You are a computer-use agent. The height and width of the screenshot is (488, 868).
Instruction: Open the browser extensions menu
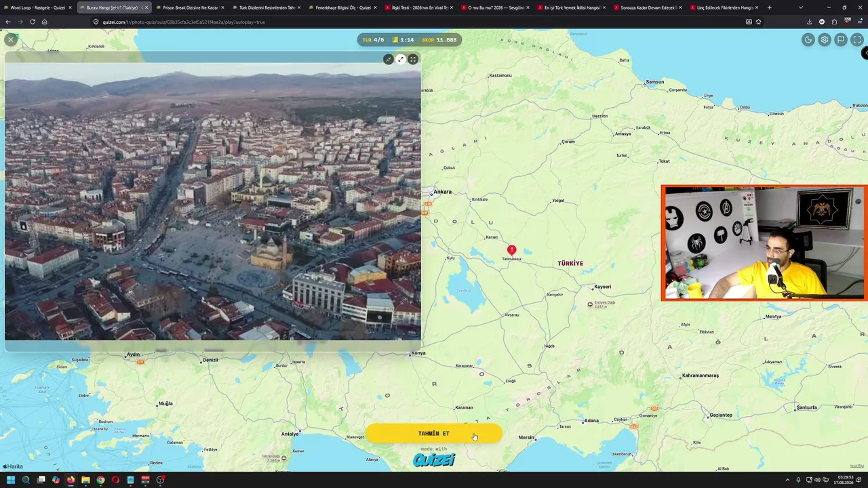(x=834, y=22)
